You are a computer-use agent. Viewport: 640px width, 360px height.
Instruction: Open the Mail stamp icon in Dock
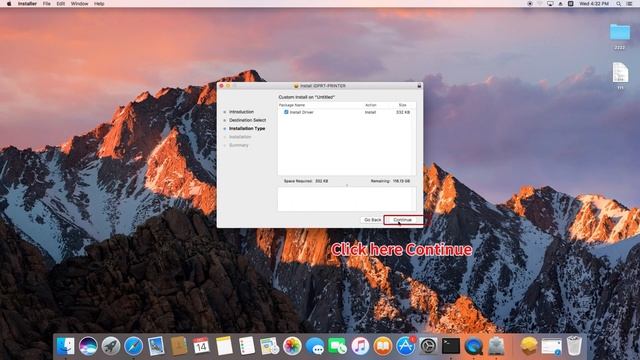pyautogui.click(x=156, y=346)
